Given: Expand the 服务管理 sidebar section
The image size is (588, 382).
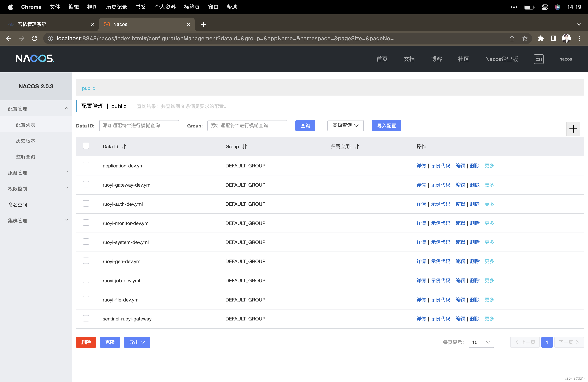Looking at the screenshot, I should pos(36,172).
